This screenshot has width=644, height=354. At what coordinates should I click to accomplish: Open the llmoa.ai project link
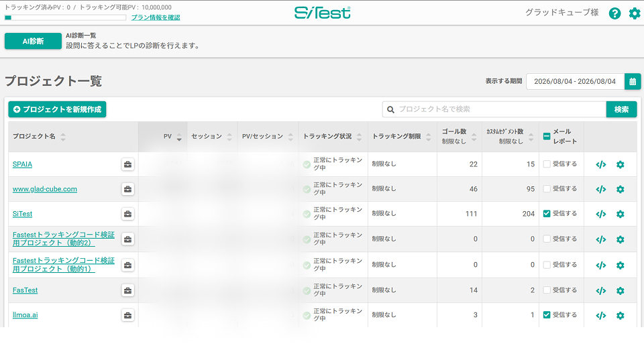(x=25, y=315)
